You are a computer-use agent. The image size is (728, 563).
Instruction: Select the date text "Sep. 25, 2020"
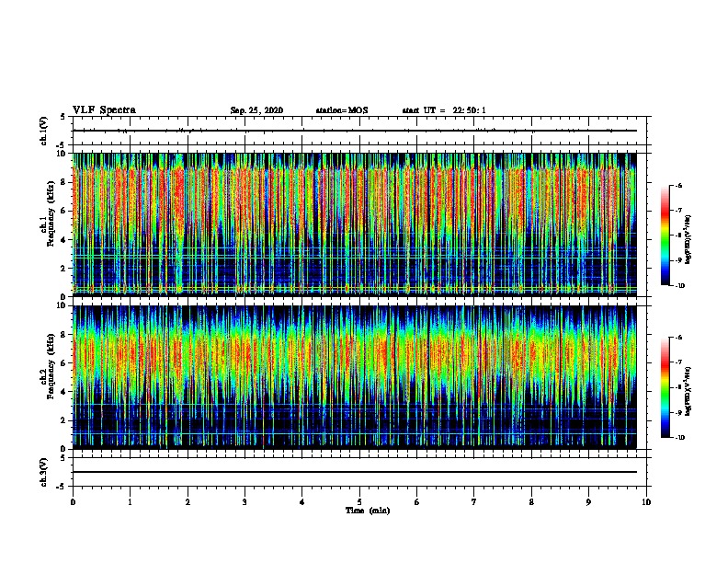click(256, 110)
